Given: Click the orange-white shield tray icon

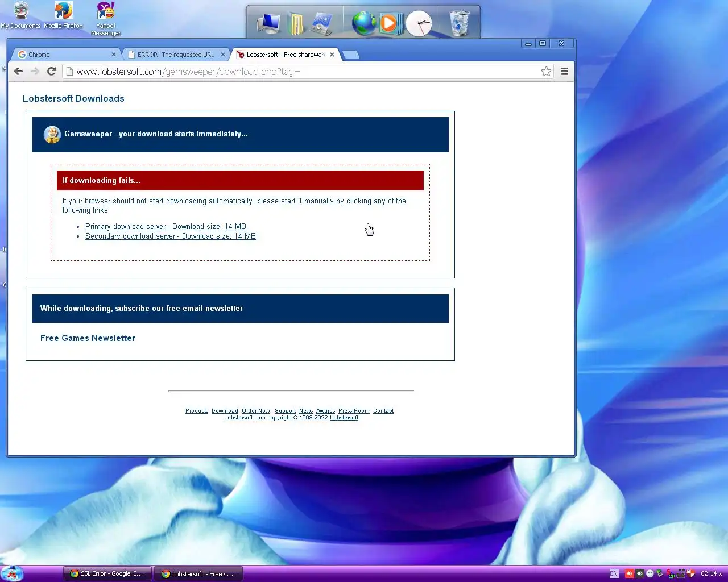Looking at the screenshot, I should tap(691, 573).
